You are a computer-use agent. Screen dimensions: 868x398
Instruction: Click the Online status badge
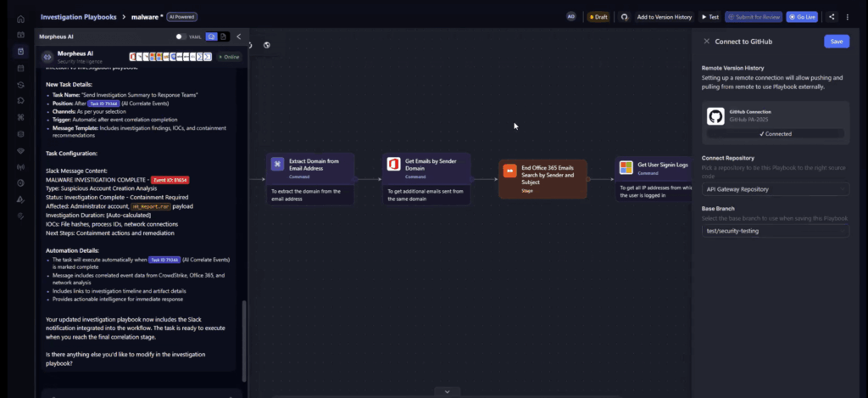point(229,57)
